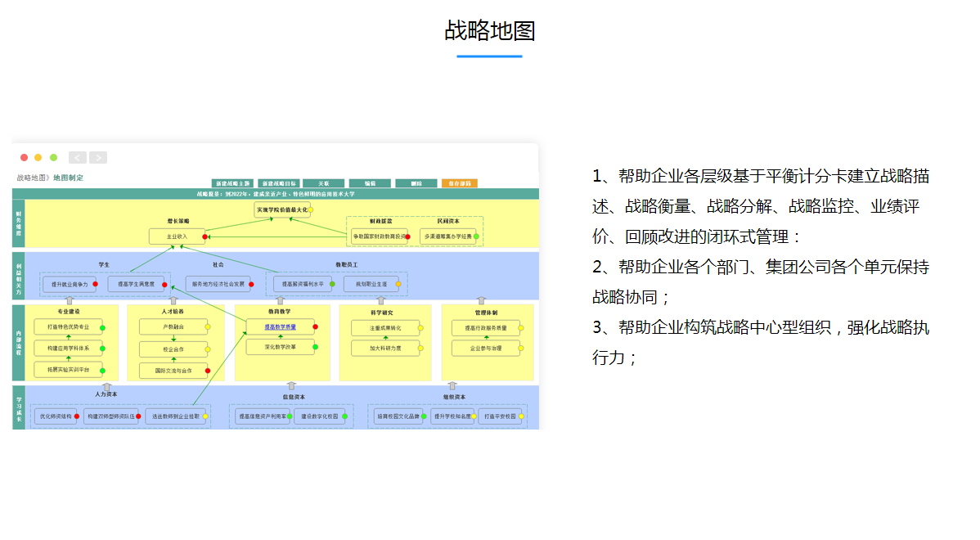Click the 利益相关方 row label

pos(18,277)
